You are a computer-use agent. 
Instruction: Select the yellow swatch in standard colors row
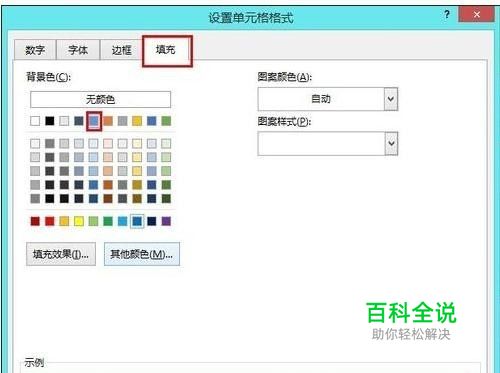click(79, 221)
